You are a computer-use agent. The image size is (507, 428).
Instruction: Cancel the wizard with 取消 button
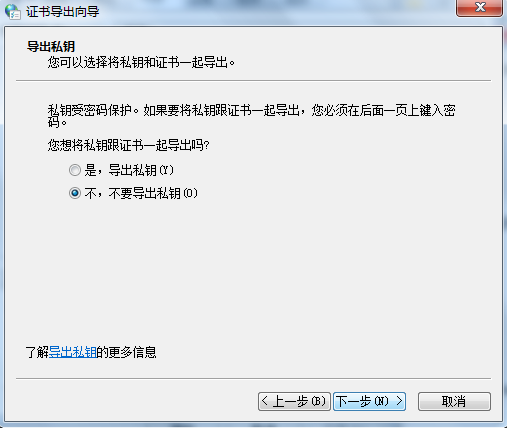point(454,401)
